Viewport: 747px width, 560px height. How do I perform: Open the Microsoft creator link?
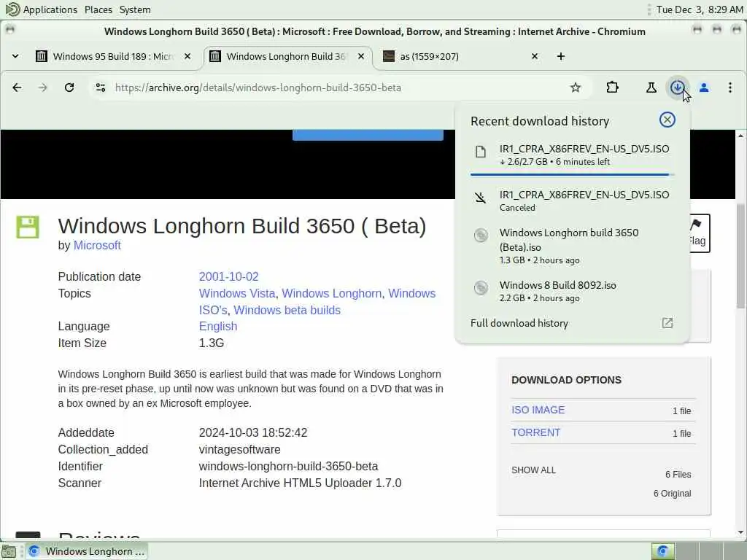click(x=97, y=245)
